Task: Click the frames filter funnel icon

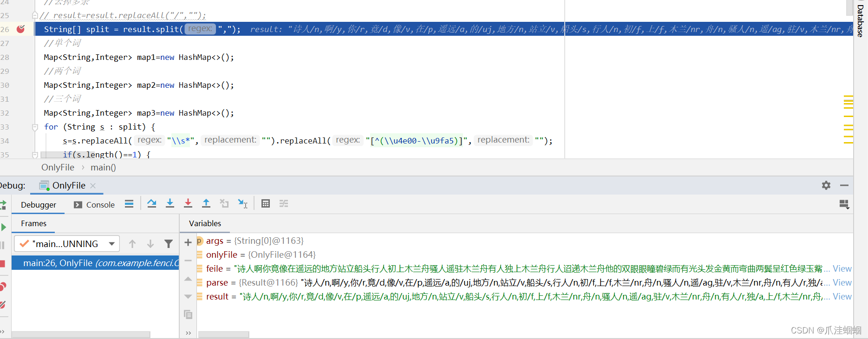Action: click(x=169, y=244)
